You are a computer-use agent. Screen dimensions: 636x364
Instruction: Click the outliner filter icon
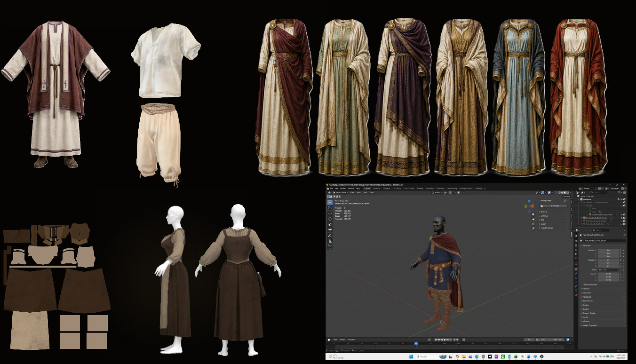(619, 192)
